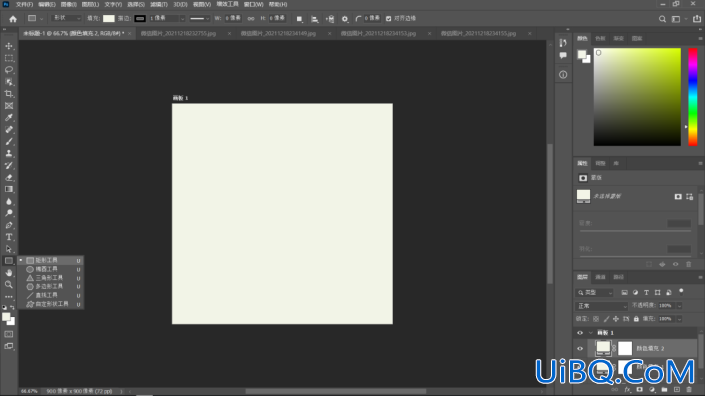
Task: Select the Path Selection tool
Action: (9, 249)
